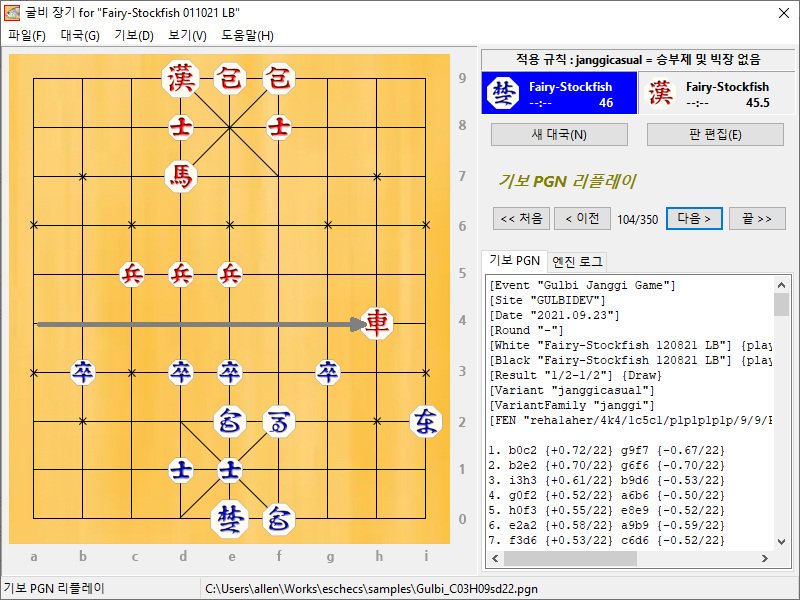Image resolution: width=800 pixels, height=600 pixels.
Task: Click inside the PGN text area
Action: click(630, 420)
